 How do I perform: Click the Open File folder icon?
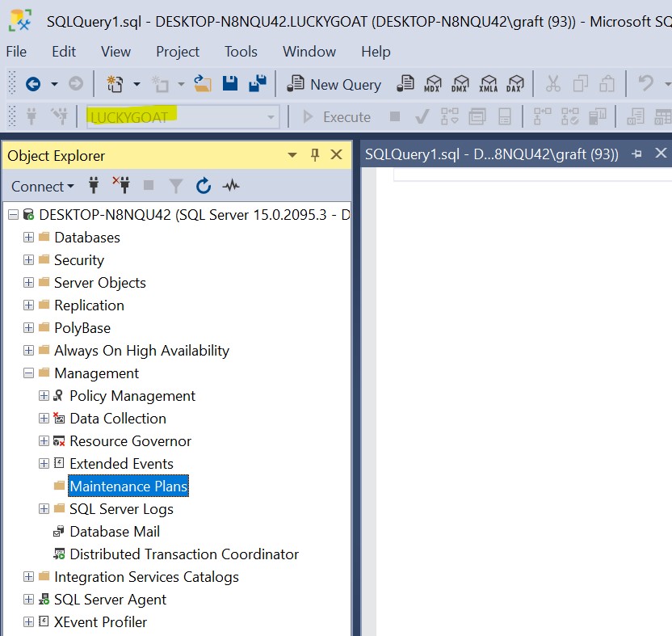coord(203,84)
